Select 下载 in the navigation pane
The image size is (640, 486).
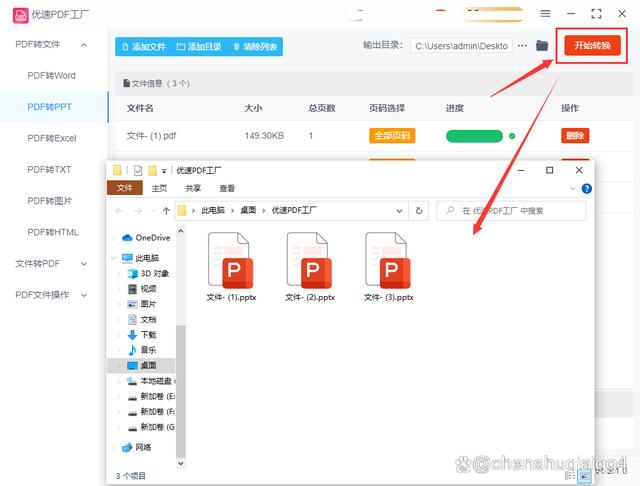pyautogui.click(x=142, y=335)
